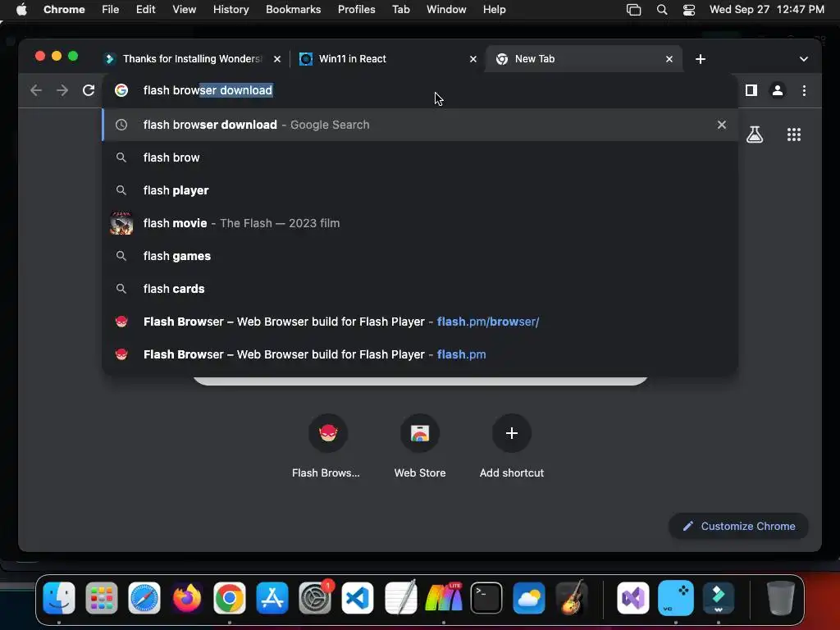Open the View menu
Image resolution: width=840 pixels, height=630 pixels.
185,10
